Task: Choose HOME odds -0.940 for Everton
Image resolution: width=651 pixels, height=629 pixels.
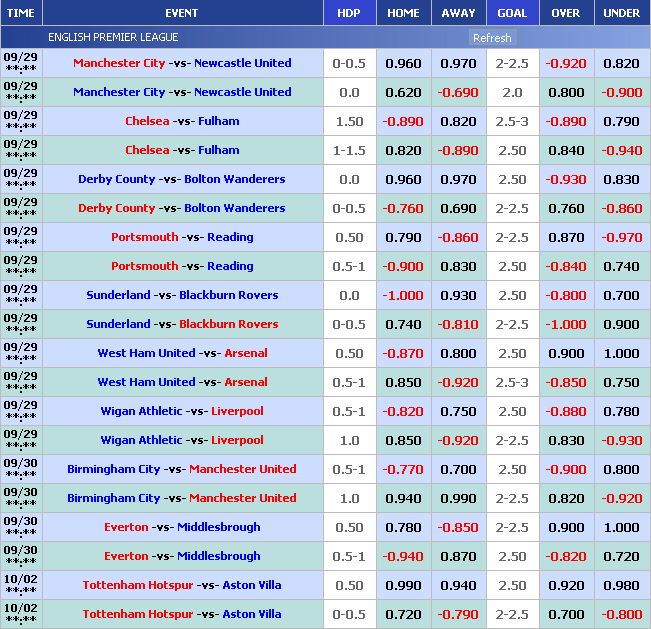Action: tap(403, 556)
